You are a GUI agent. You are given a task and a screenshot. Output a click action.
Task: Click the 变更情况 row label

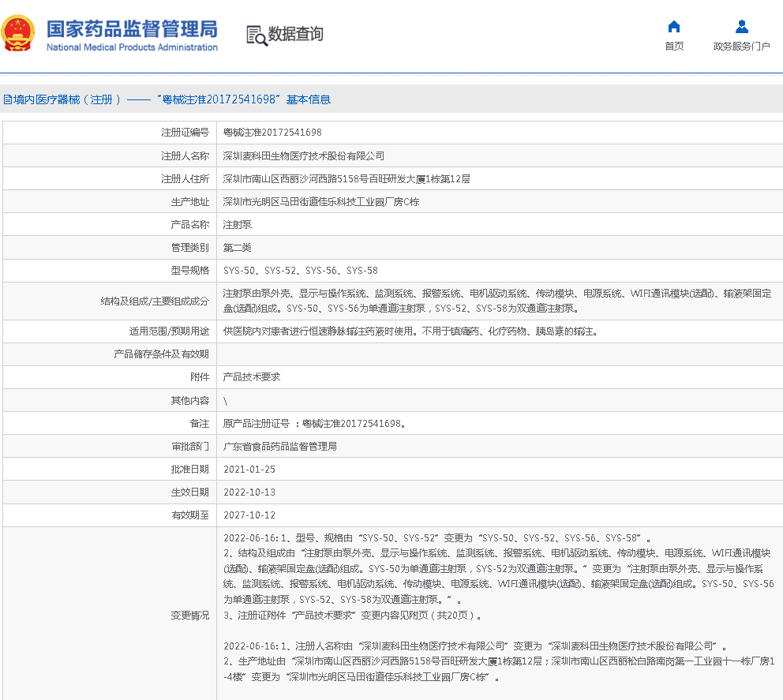(x=189, y=616)
